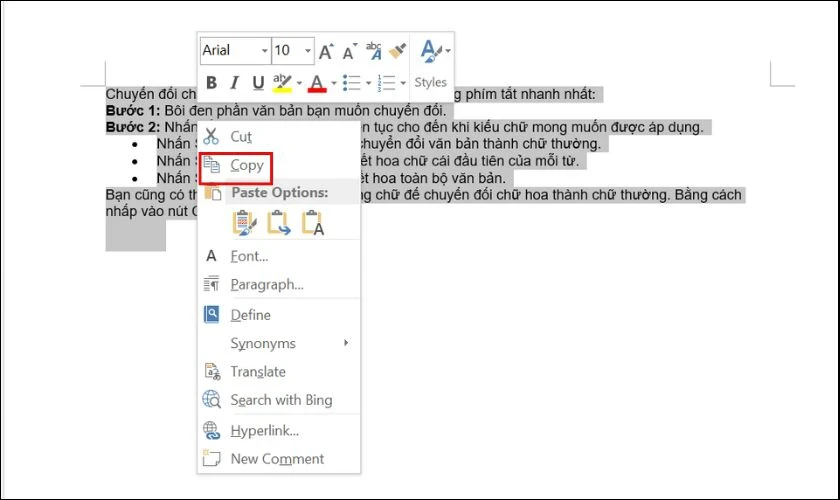Expand the font name dropdown
The image size is (840, 500).
pos(265,51)
